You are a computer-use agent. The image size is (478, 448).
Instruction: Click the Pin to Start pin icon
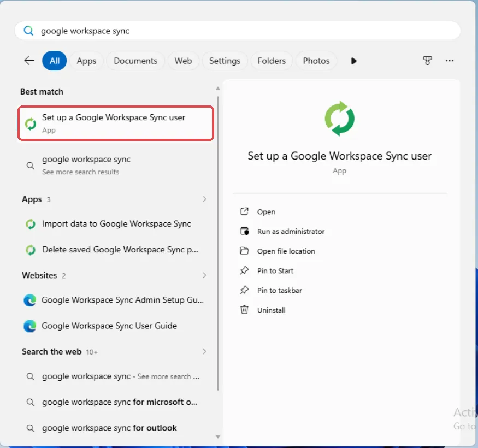click(x=244, y=270)
